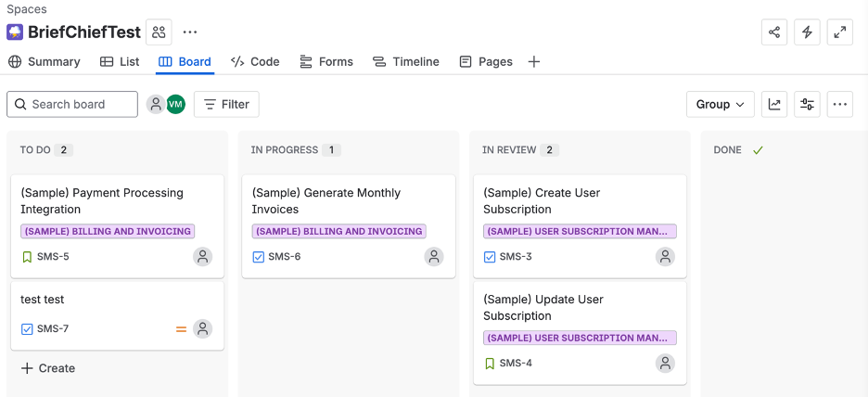Open the Payment Processing Integration card
This screenshot has width=868, height=397.
pyautogui.click(x=118, y=226)
